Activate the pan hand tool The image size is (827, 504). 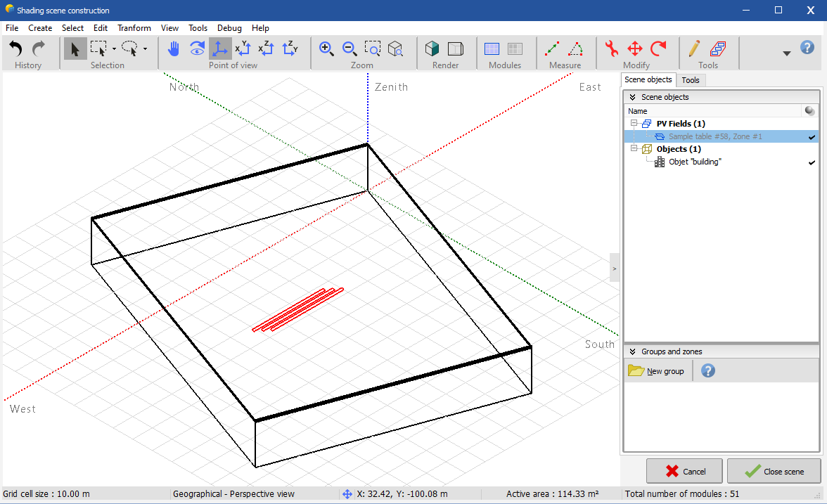pyautogui.click(x=174, y=49)
